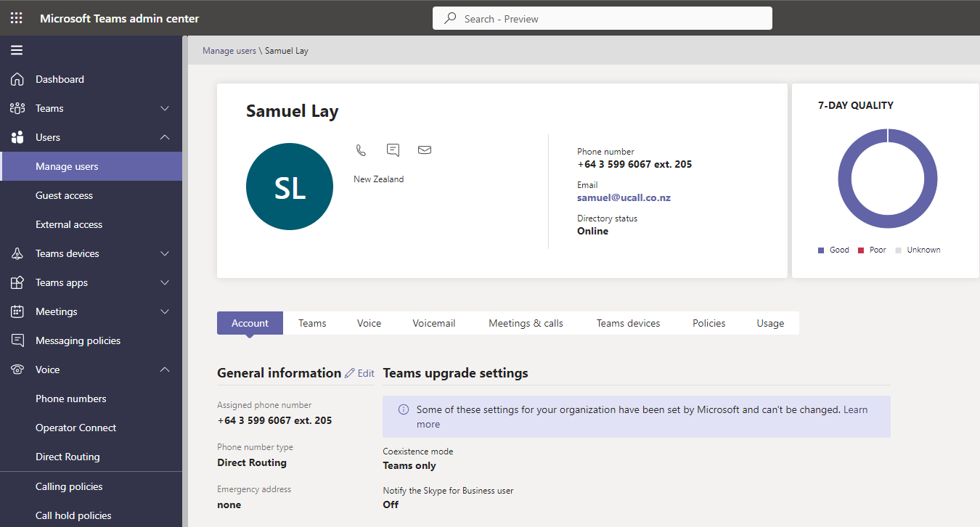The image size is (980, 527).
Task: Click the Teams apps icon
Action: [x=17, y=282]
